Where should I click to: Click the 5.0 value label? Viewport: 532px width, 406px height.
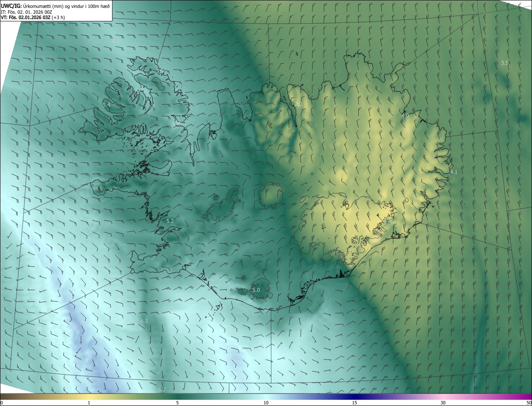[x=256, y=290]
